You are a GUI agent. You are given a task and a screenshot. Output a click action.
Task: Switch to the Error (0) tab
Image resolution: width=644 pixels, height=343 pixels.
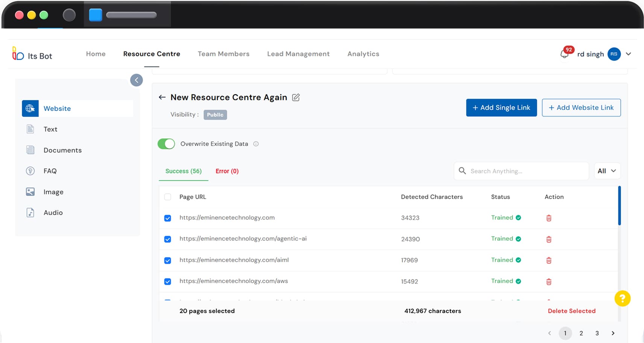[227, 171]
